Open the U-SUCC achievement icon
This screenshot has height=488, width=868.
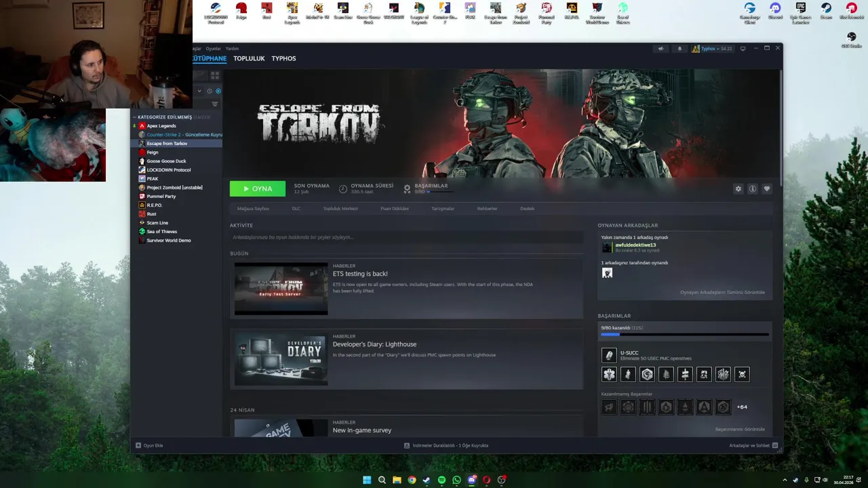tap(609, 355)
